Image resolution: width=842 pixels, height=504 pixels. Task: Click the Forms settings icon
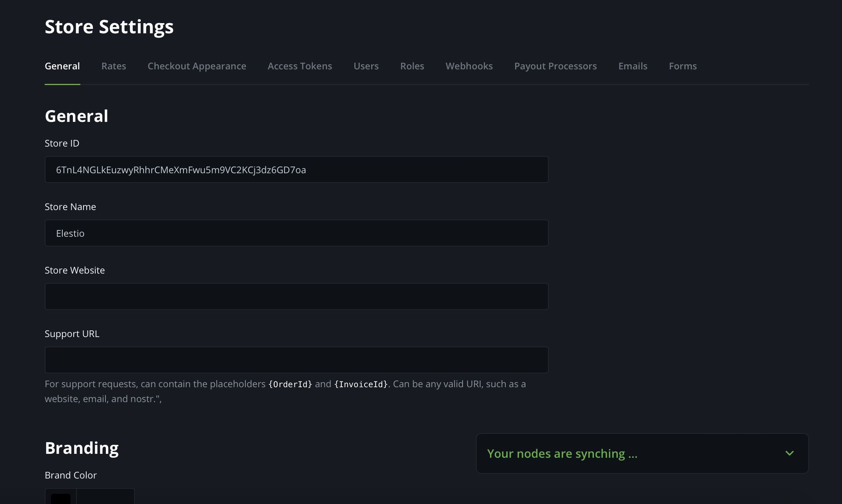(683, 65)
